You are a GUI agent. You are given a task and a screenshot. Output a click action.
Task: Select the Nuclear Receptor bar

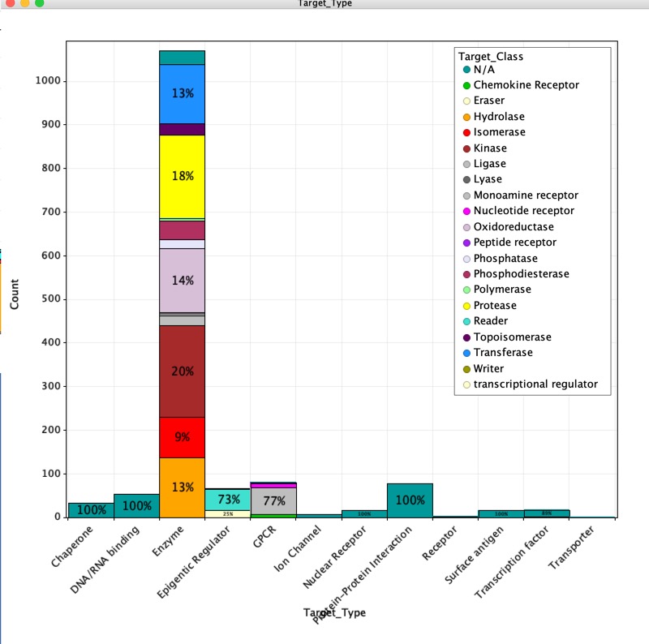[x=364, y=513]
